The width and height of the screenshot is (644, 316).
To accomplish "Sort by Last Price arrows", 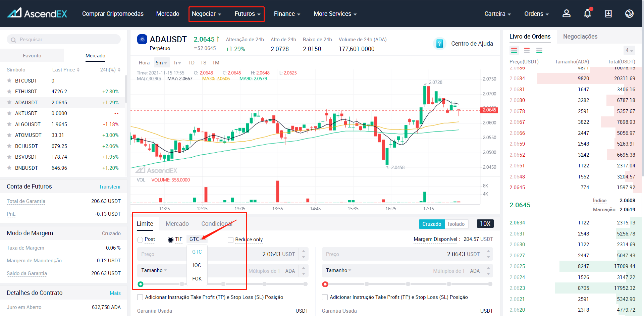I will (x=78, y=70).
